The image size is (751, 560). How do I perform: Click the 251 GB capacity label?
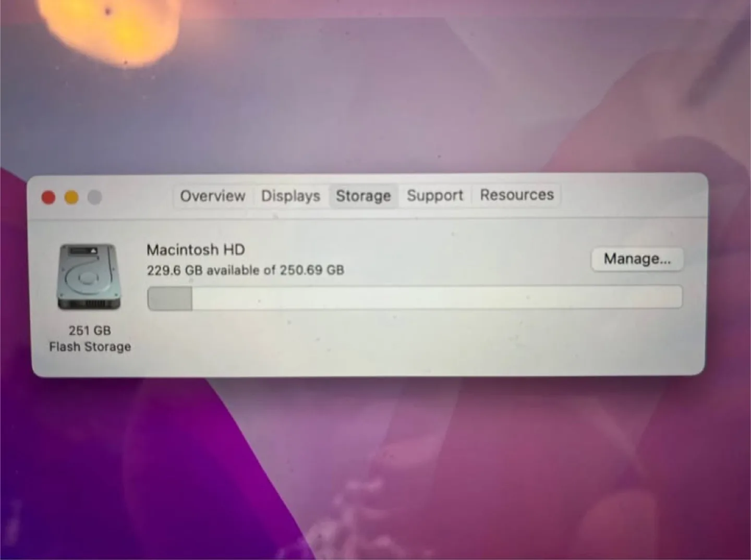(x=89, y=330)
